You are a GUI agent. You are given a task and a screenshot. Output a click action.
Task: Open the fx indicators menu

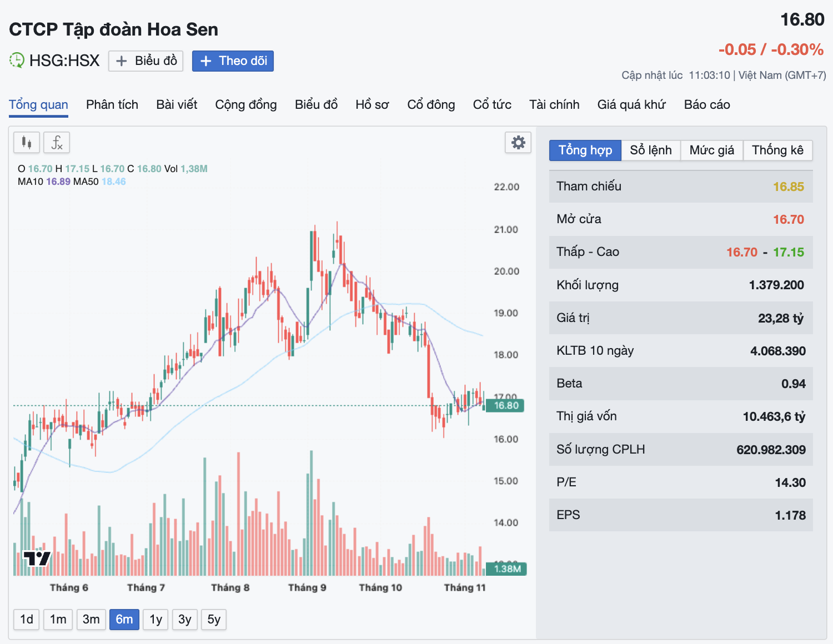click(57, 143)
